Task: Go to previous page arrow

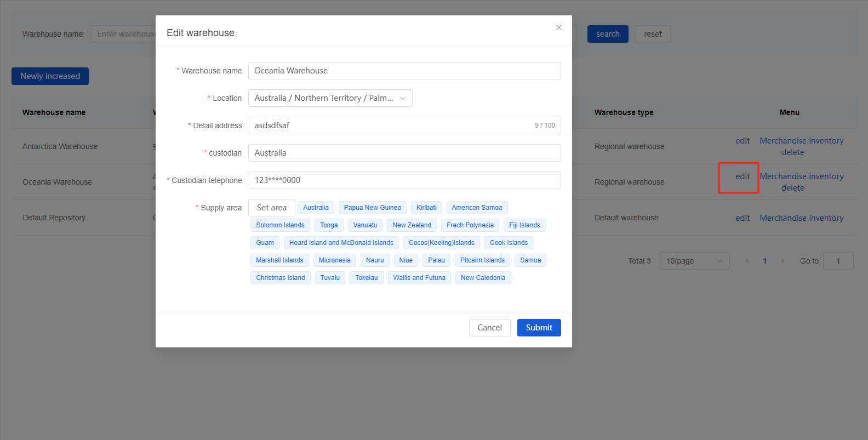Action: 747,261
